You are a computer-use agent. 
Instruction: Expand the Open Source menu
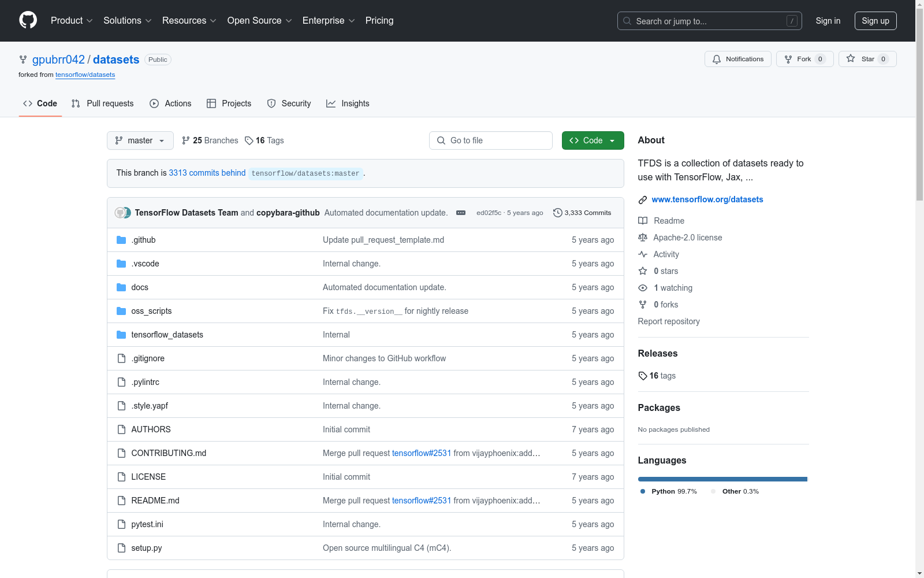tap(260, 20)
